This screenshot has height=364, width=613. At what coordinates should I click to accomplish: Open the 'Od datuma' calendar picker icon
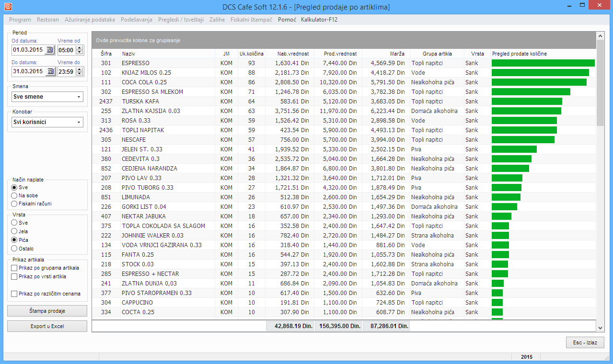tap(50, 50)
